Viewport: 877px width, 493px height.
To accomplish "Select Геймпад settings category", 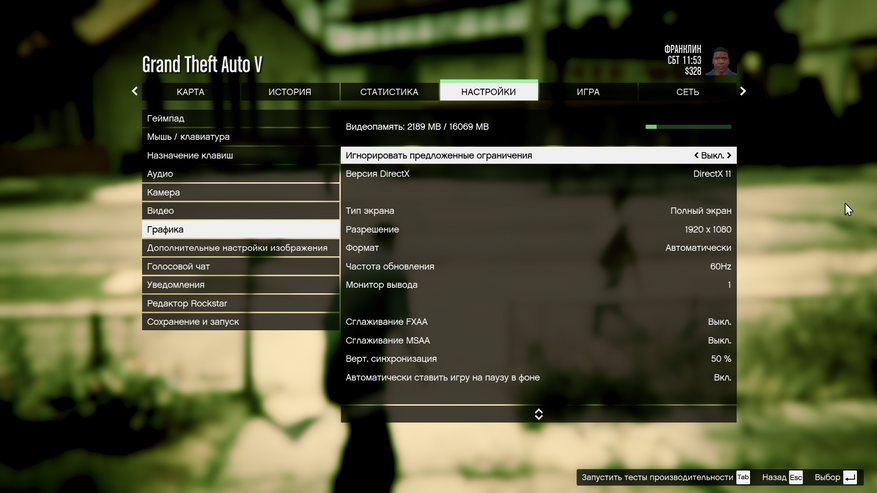I will click(x=241, y=119).
